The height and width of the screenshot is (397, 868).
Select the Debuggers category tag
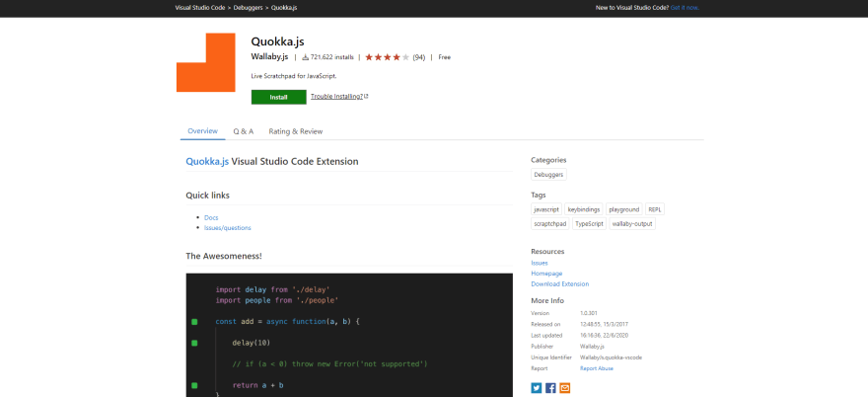(548, 175)
